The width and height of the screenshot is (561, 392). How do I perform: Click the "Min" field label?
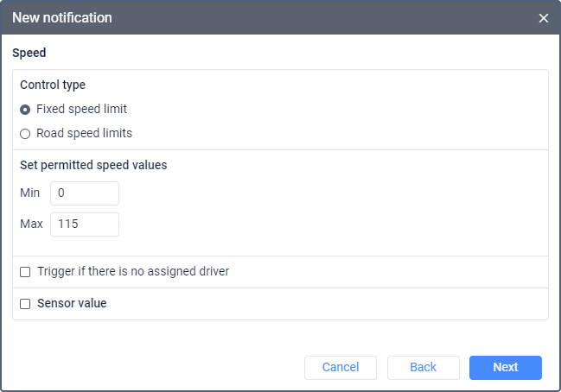tap(30, 193)
